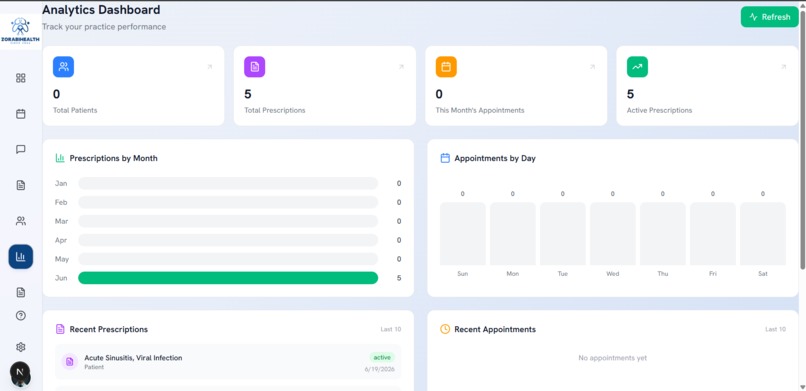Image resolution: width=806 pixels, height=391 pixels.
Task: Click the Sunday appointments bar
Action: [463, 234]
